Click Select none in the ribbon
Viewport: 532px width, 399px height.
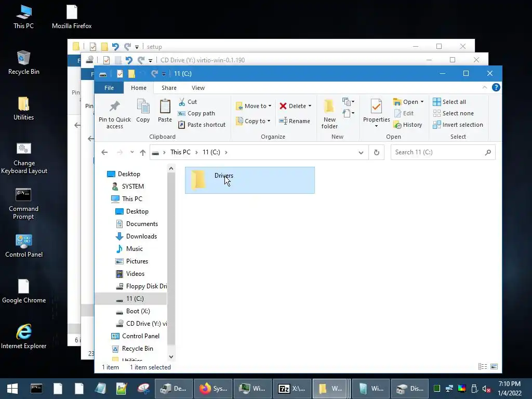453,113
